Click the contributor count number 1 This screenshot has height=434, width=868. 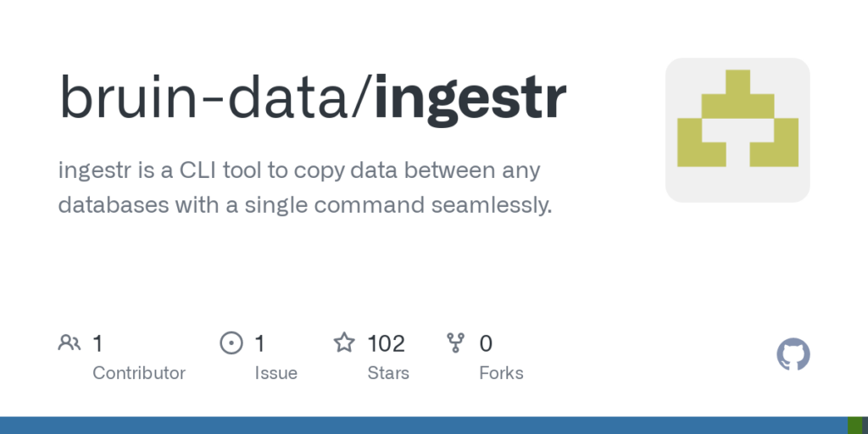(97, 343)
